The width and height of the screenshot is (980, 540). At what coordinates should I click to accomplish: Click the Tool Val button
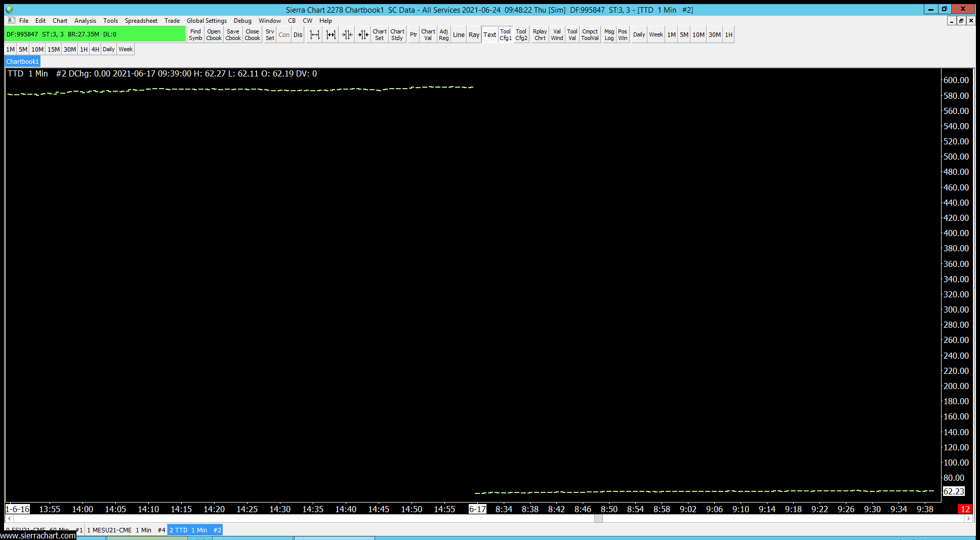[572, 34]
